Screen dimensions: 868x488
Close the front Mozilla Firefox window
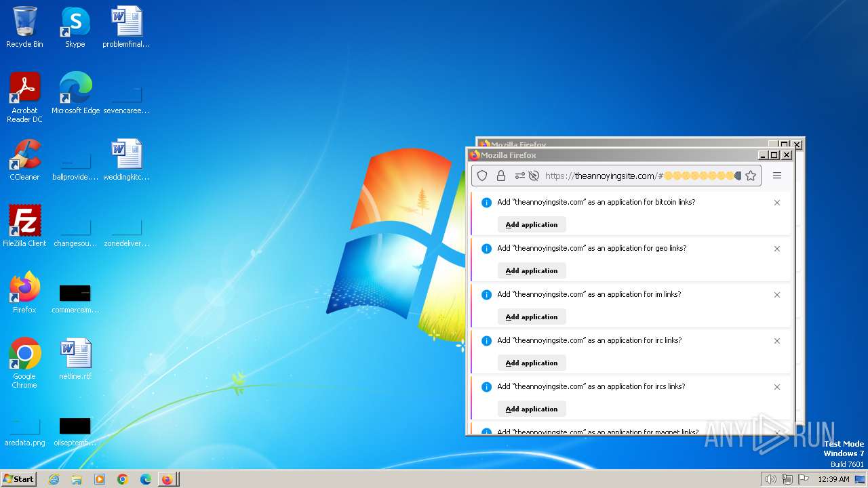(x=787, y=155)
